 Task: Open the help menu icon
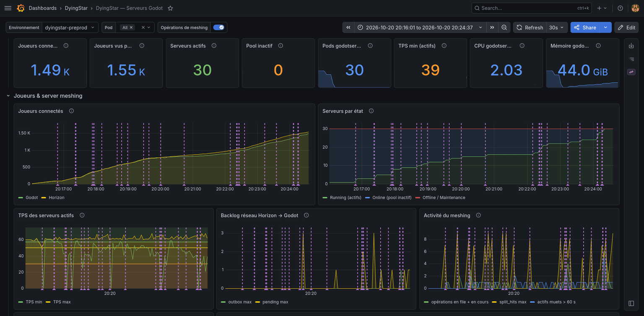[621, 8]
